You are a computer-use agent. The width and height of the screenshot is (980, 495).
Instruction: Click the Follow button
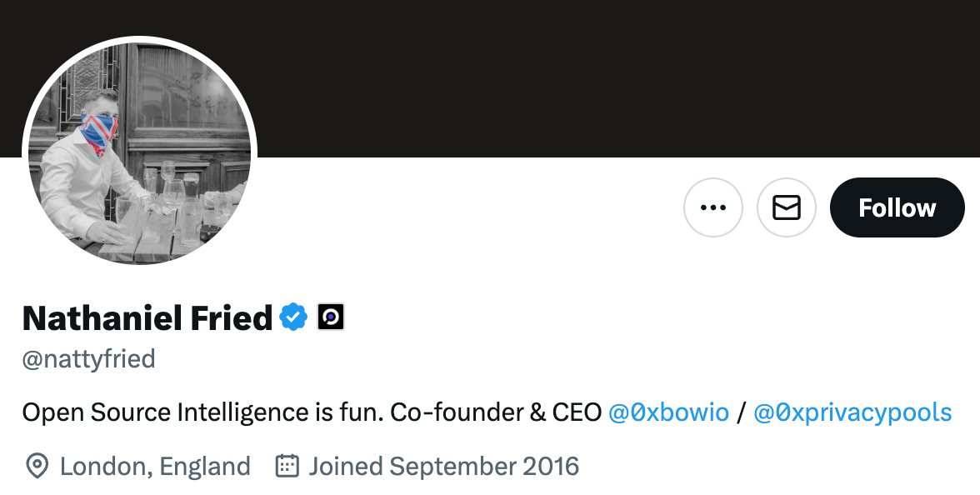[x=897, y=207]
